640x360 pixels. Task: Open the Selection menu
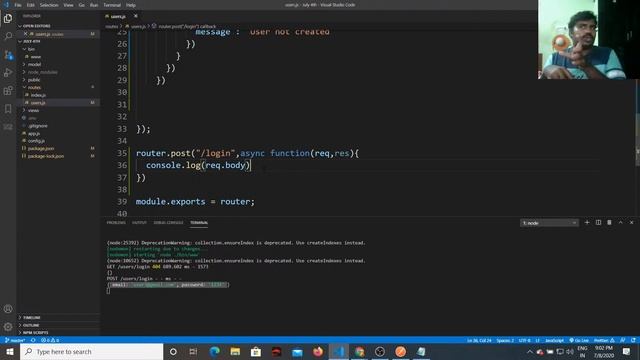click(49, 5)
